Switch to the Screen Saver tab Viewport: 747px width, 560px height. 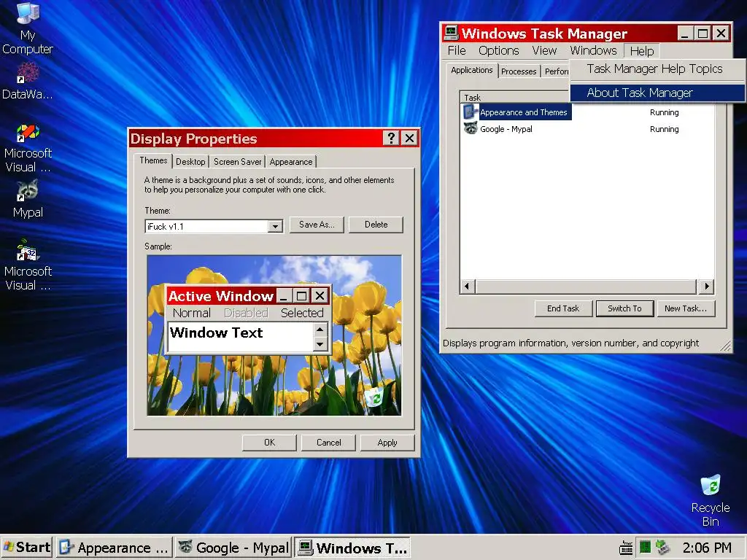(237, 162)
